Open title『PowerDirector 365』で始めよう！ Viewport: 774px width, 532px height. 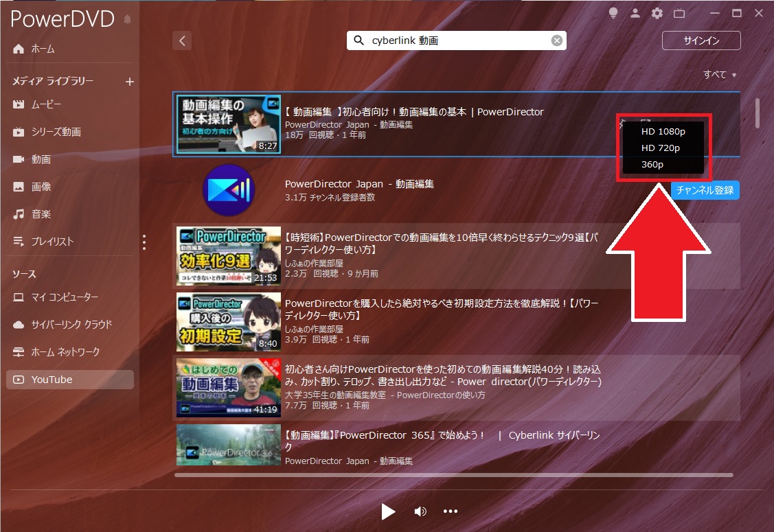443,441
